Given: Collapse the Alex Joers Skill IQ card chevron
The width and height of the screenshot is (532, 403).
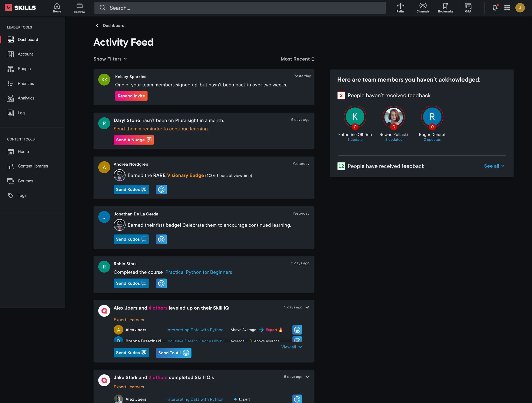Looking at the screenshot, I should point(307,307).
